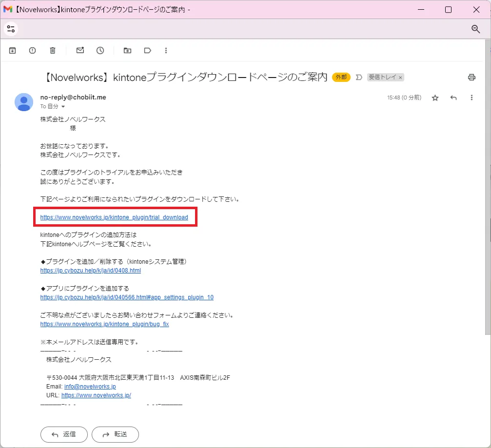This screenshot has width=491, height=448.
Task: Minimize the Gmail window
Action: 421,9
